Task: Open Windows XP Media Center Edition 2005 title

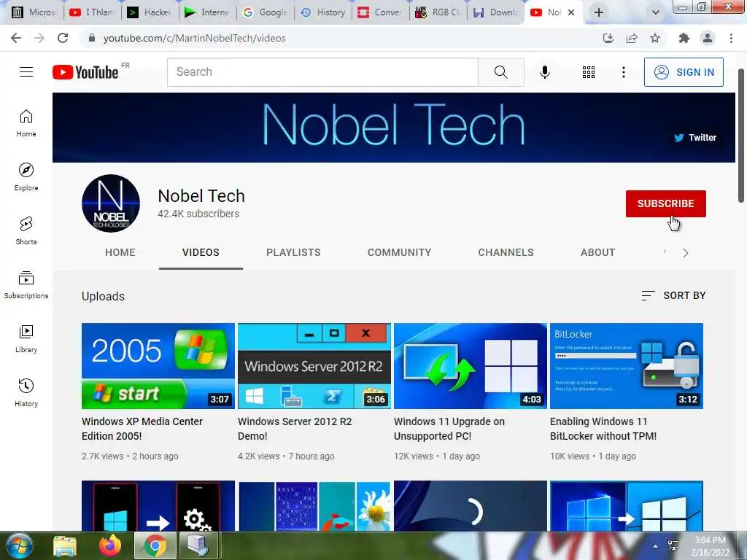Action: click(x=142, y=429)
